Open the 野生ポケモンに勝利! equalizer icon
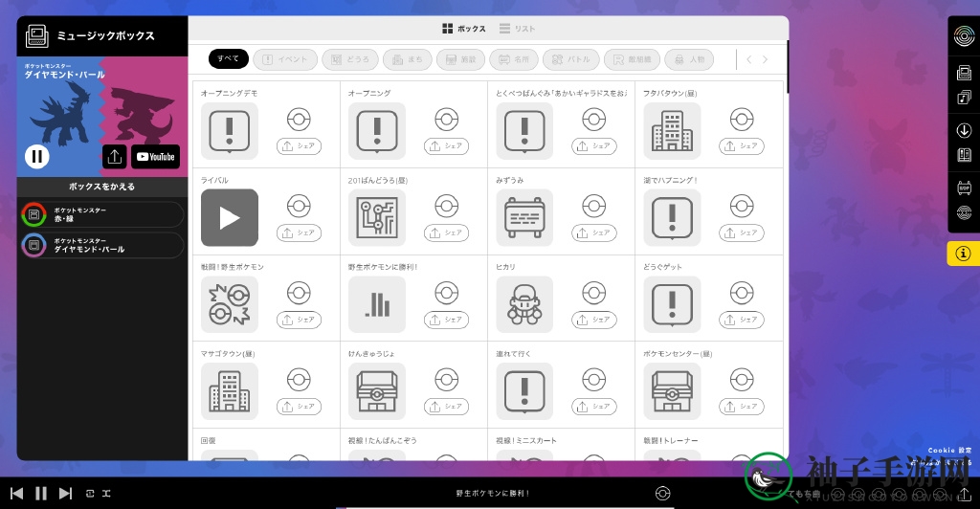Image resolution: width=980 pixels, height=509 pixels. click(x=377, y=305)
